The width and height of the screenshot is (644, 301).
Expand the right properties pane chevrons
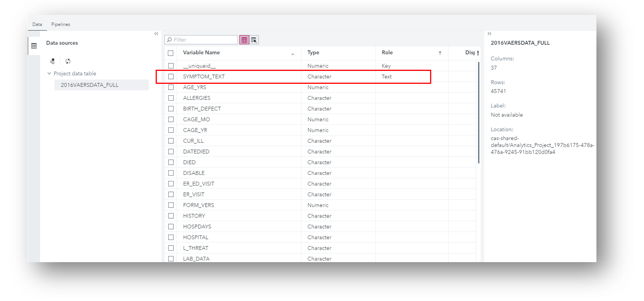(489, 34)
